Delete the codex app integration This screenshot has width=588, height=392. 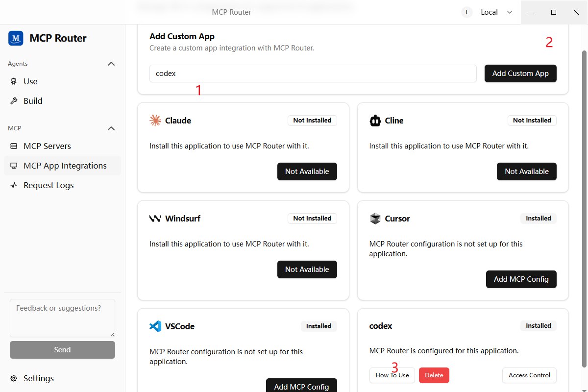click(x=434, y=375)
